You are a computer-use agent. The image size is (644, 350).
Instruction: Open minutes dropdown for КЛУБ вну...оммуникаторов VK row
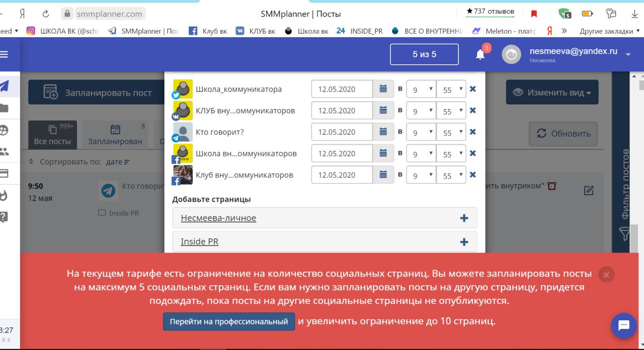pos(451,111)
